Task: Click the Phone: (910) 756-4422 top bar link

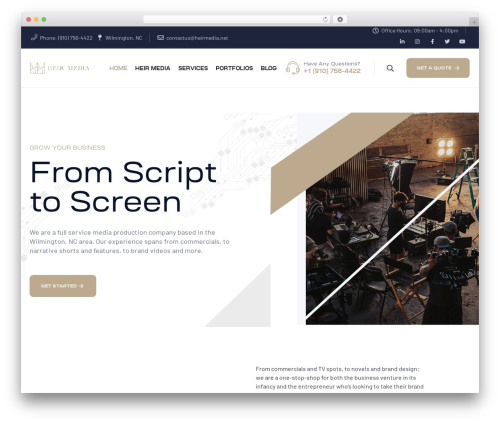Action: pos(66,38)
